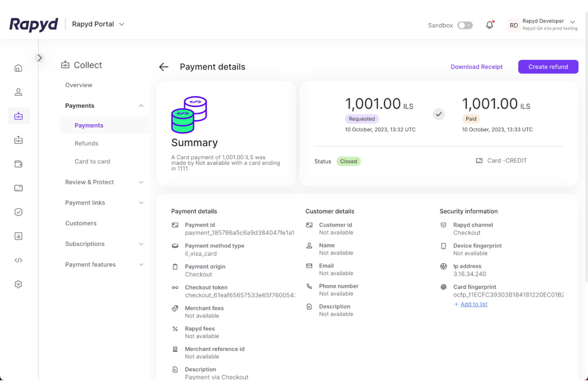The height and width of the screenshot is (392, 588).
Task: Click the Collect heading icon
Action: pos(65,65)
